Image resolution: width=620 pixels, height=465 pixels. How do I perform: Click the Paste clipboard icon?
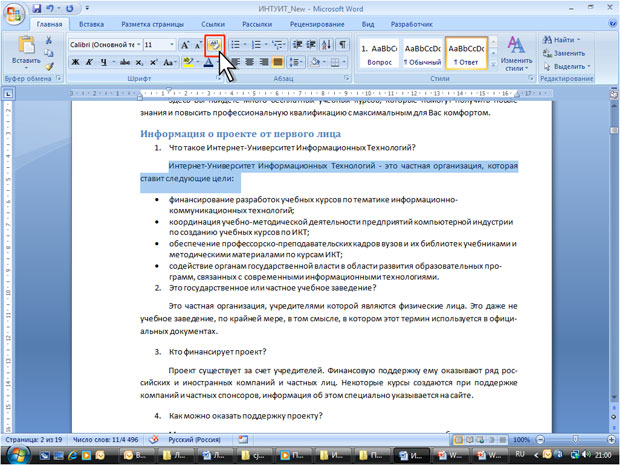point(21,51)
